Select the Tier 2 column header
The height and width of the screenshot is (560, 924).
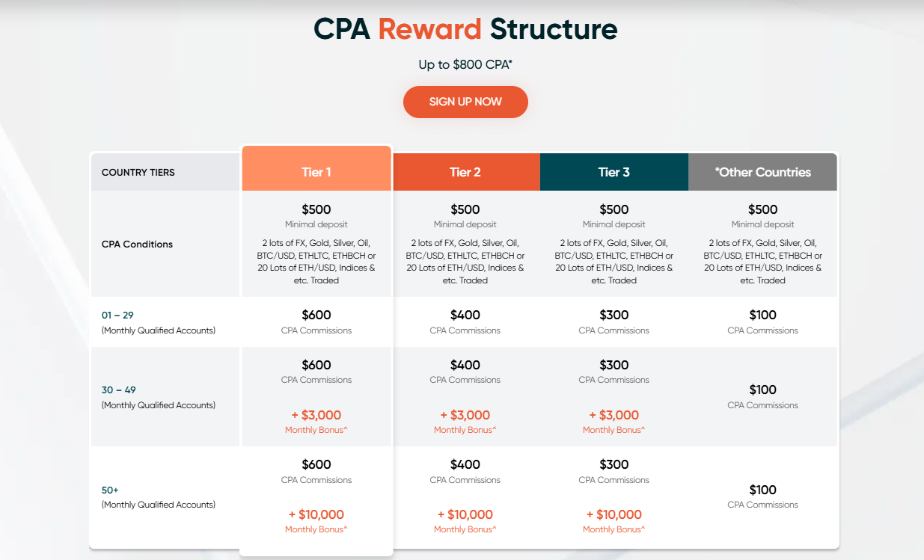point(465,172)
